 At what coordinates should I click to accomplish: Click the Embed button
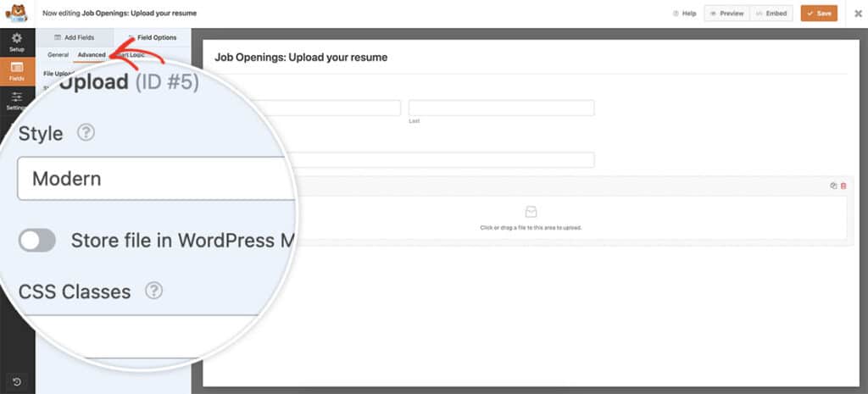[772, 14]
